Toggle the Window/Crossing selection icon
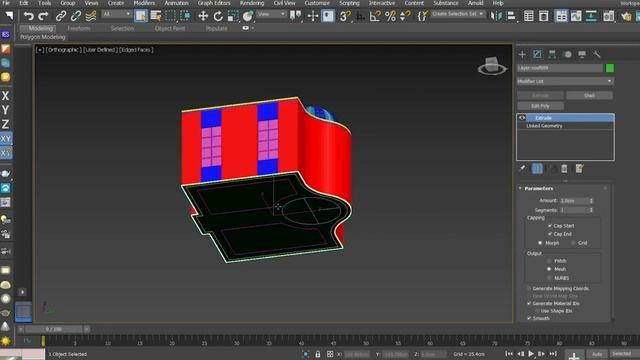640x360 pixels. [x=185, y=16]
